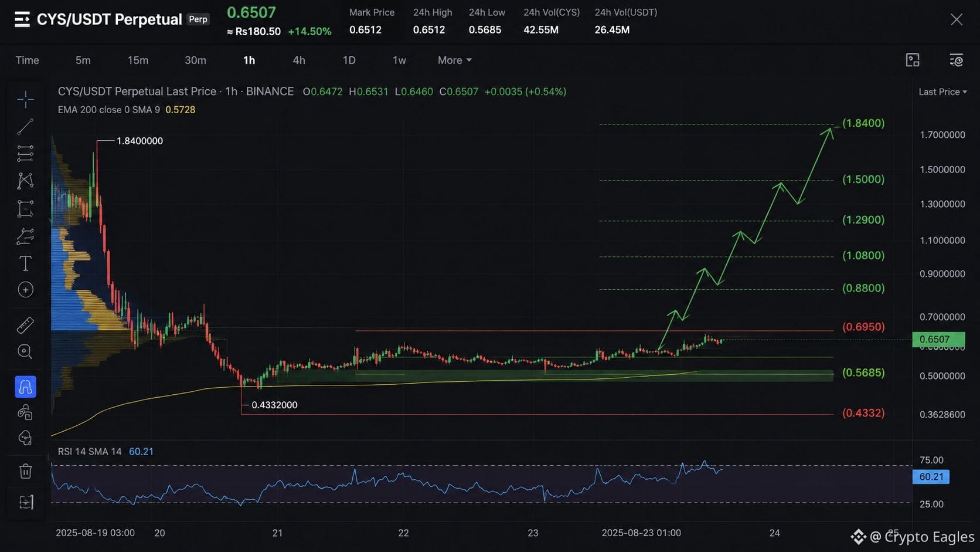Image resolution: width=980 pixels, height=552 pixels.
Task: Select the rectangle shape tool
Action: 25,209
